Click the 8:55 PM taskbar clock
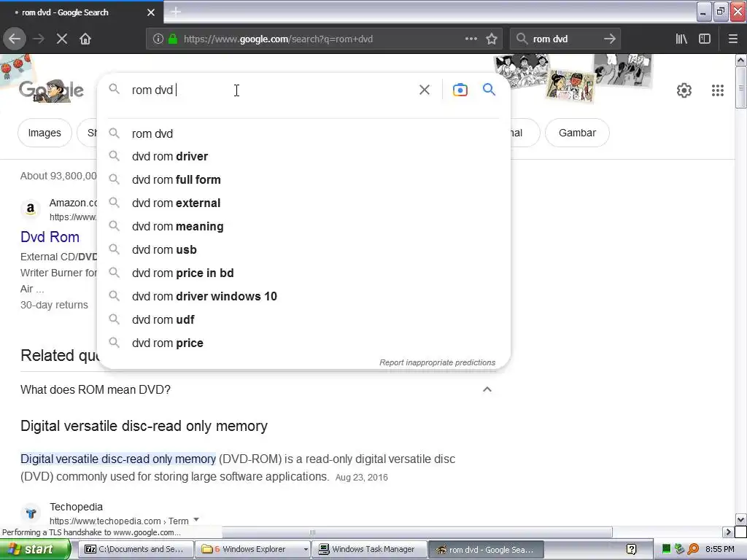The width and height of the screenshot is (747, 560). click(x=719, y=549)
